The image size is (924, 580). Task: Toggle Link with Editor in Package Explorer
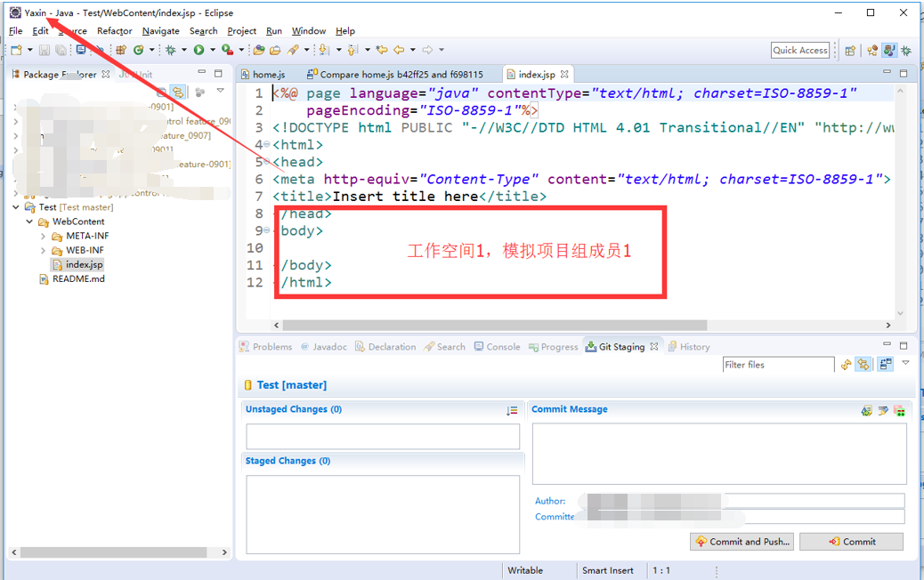(178, 92)
